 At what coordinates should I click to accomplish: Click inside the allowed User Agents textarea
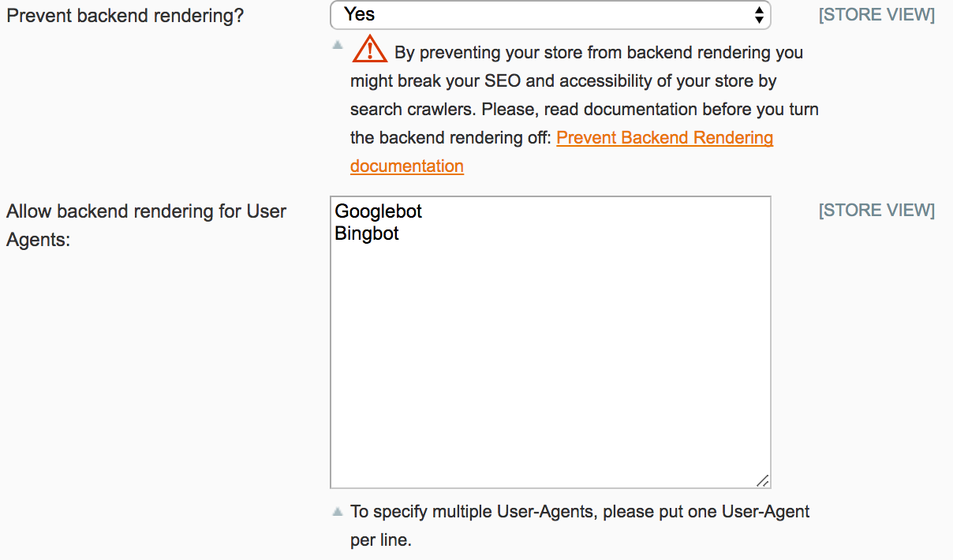pos(551,339)
